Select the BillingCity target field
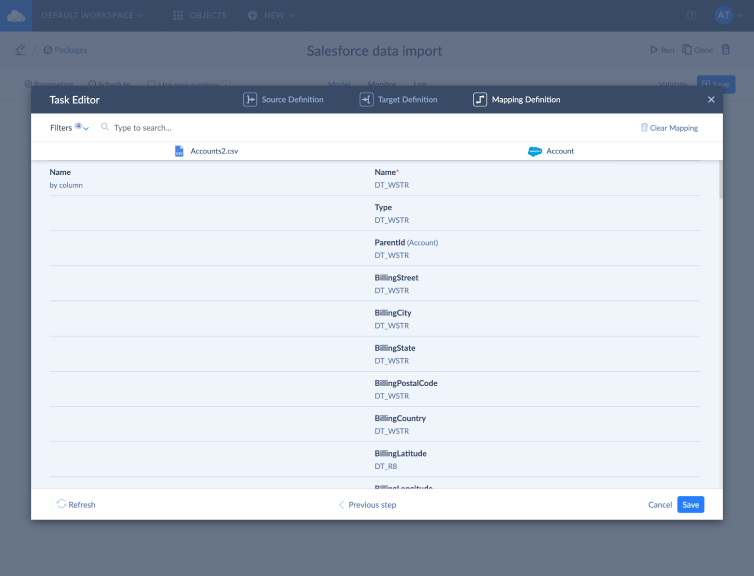The height and width of the screenshot is (576, 754). (x=537, y=319)
